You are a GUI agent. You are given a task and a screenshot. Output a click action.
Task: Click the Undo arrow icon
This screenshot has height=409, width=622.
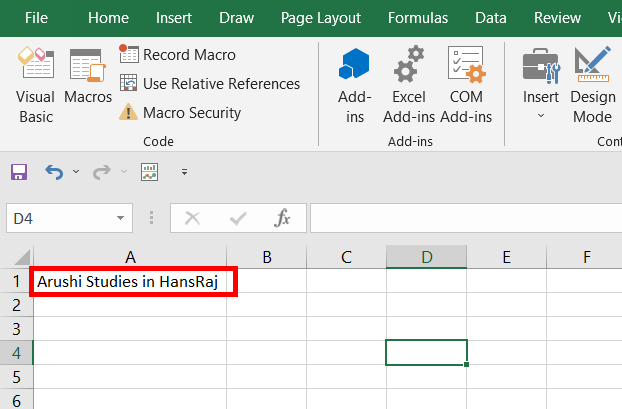pos(53,172)
